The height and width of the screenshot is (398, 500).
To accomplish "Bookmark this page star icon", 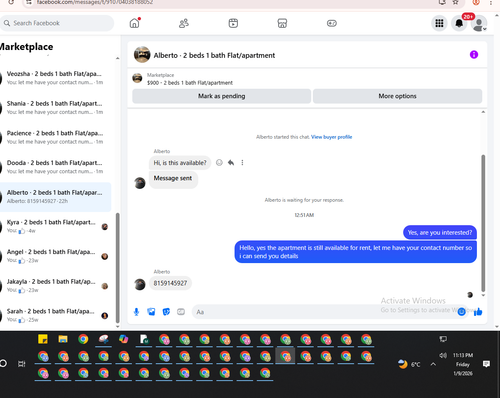I will pyautogui.click(x=455, y=2).
